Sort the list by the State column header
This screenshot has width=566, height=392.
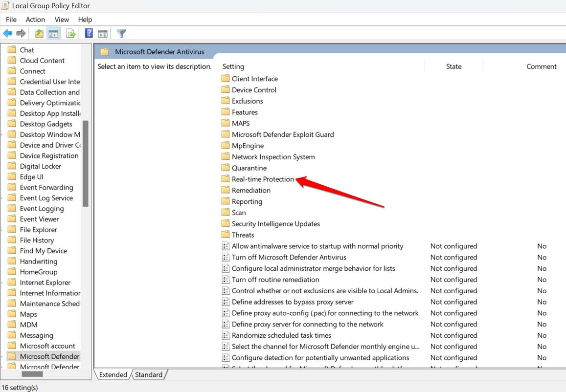(x=453, y=66)
